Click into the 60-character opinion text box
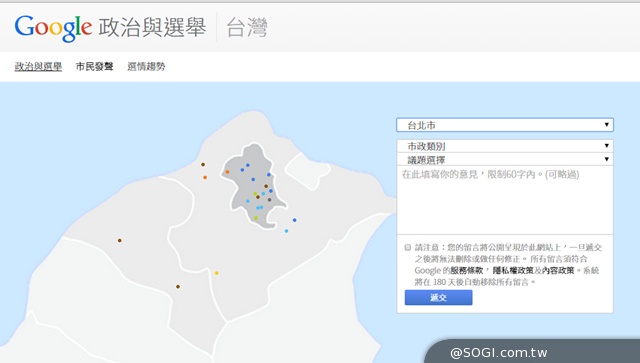This screenshot has width=640, height=363. [x=505, y=200]
